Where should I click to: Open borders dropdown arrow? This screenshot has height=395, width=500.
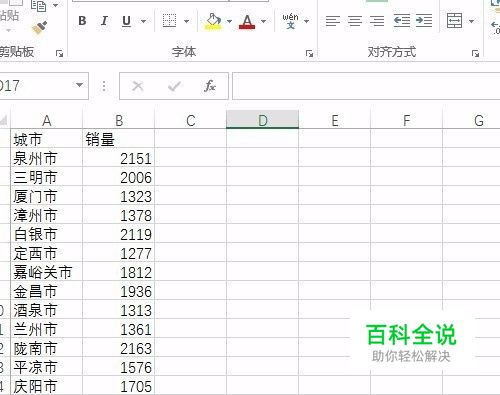pyautogui.click(x=187, y=21)
